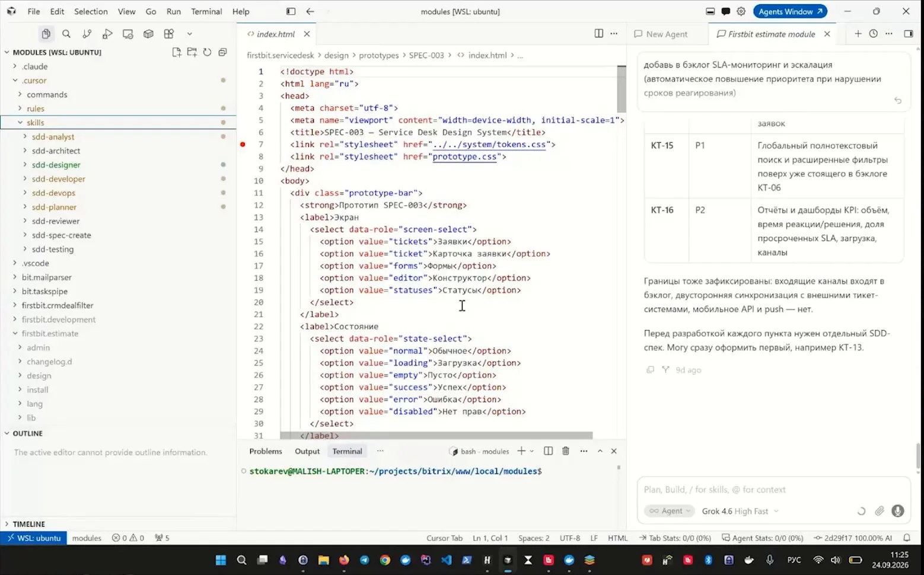Collapse all folders in explorer
Screen dimensions: 924x575
tap(222, 52)
